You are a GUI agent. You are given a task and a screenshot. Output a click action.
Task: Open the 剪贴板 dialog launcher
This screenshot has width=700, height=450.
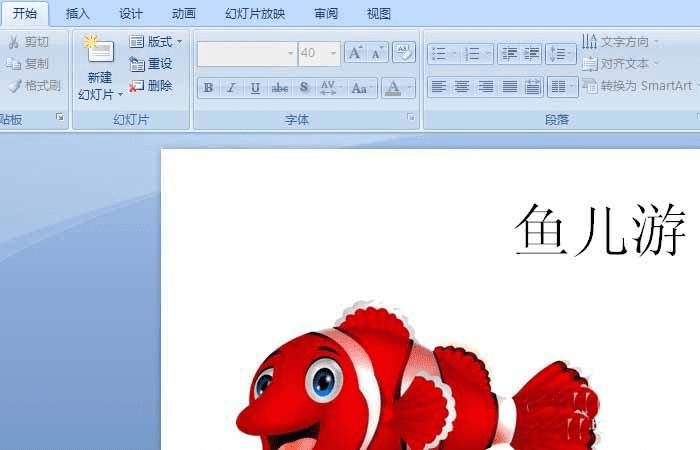[60, 117]
